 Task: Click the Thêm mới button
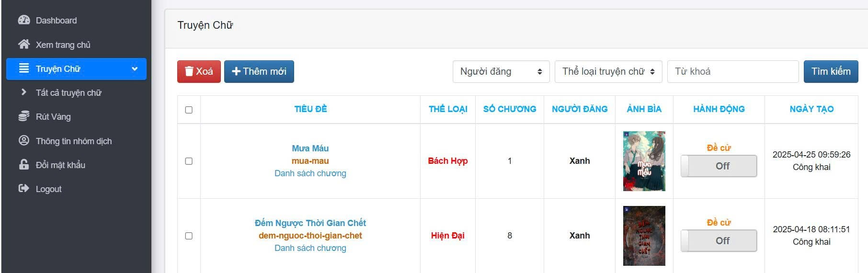click(x=259, y=71)
